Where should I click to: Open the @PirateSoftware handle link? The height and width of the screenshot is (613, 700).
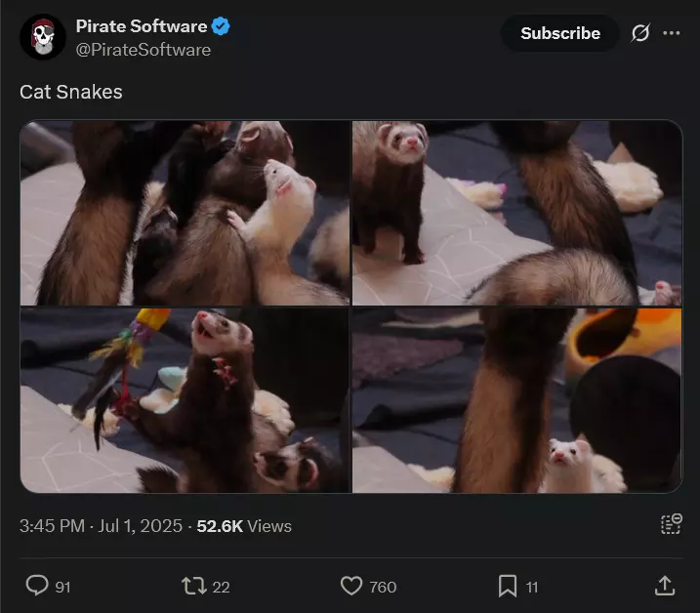coord(144,50)
